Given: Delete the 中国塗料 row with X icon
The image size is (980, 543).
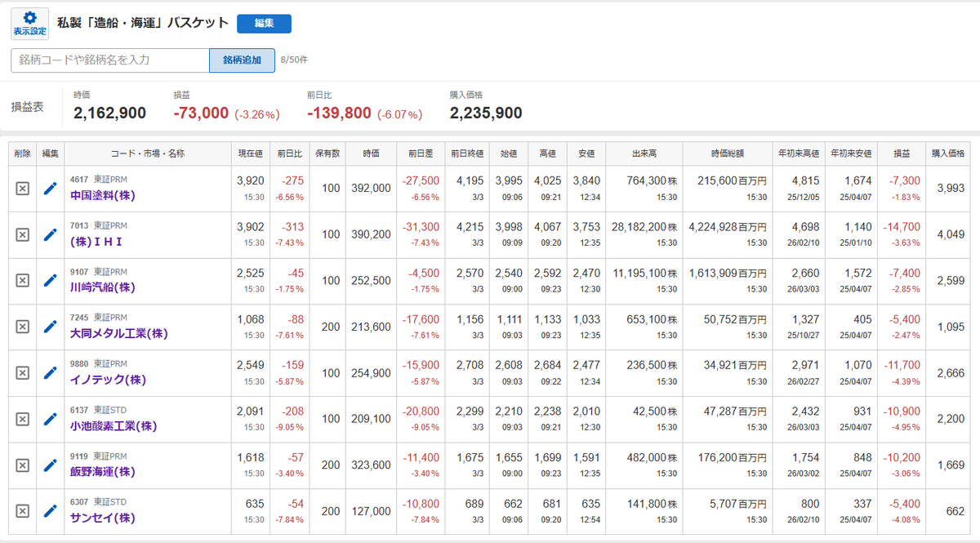Looking at the screenshot, I should click(23, 189).
